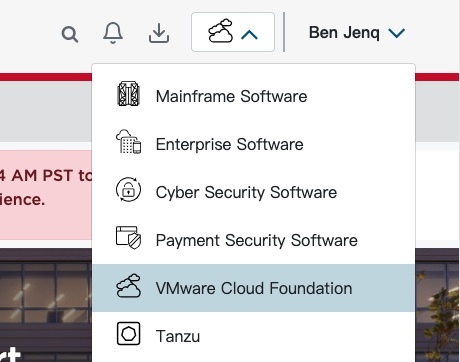Click the chevron beside Ben Jenq

(x=397, y=33)
